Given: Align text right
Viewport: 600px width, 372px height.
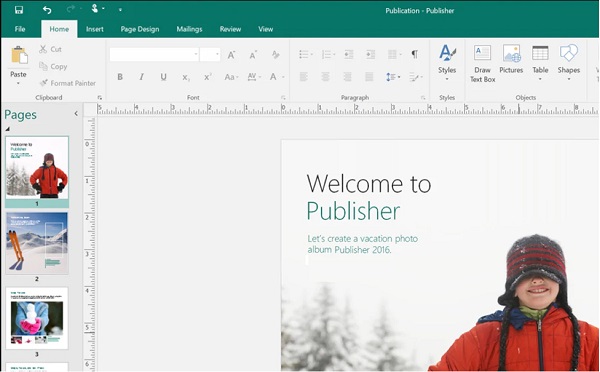Looking at the screenshot, I should 347,77.
